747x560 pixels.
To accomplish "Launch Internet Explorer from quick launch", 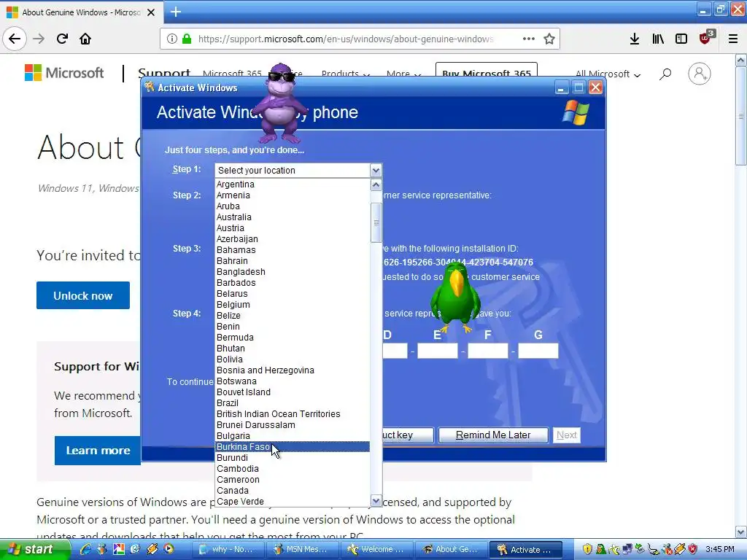I will tap(86, 549).
